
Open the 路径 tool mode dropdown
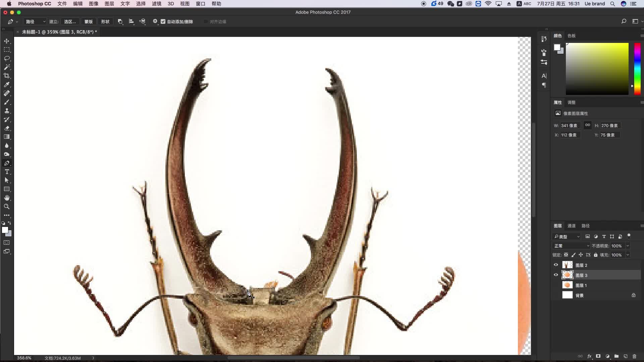[36, 21]
